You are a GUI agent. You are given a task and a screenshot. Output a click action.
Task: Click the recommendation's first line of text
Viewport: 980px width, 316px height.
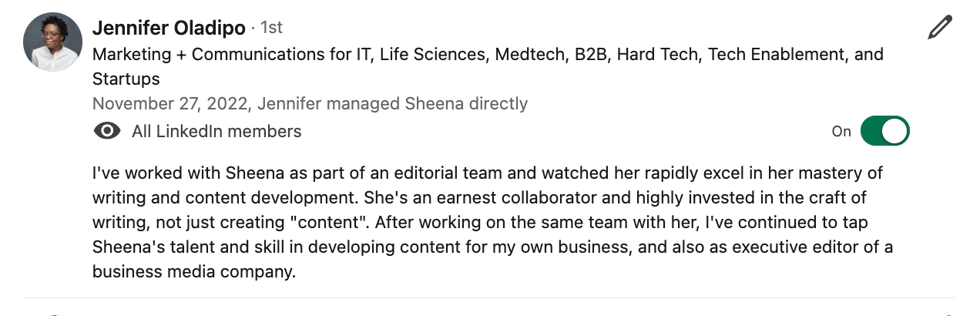point(487,173)
